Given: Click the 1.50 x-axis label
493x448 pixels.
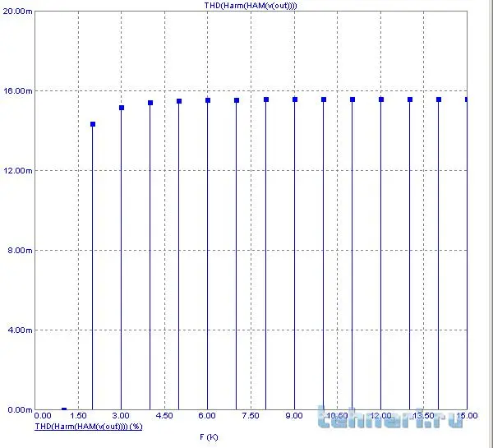Looking at the screenshot, I should tap(78, 416).
